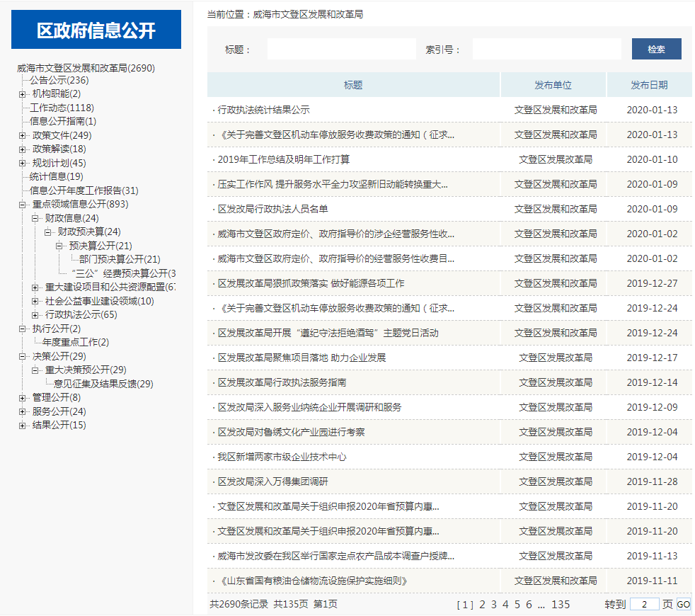Image resolution: width=695 pixels, height=616 pixels.
Task: Click the page number jump field
Action: pyautogui.click(x=644, y=605)
